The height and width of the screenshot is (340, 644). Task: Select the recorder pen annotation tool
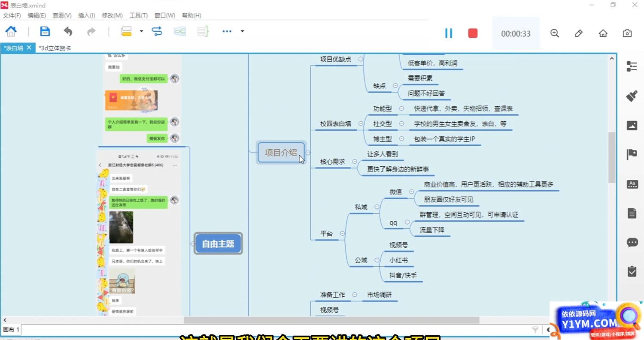579,33
